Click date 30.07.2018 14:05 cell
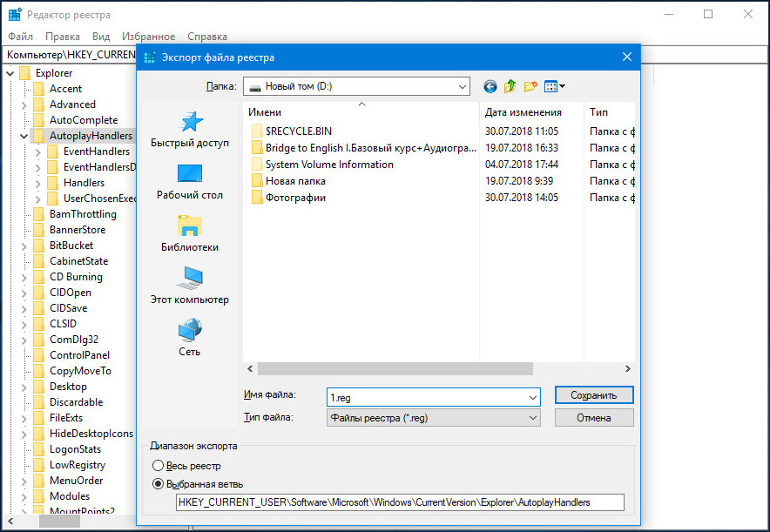This screenshot has height=532, width=770. [522, 198]
